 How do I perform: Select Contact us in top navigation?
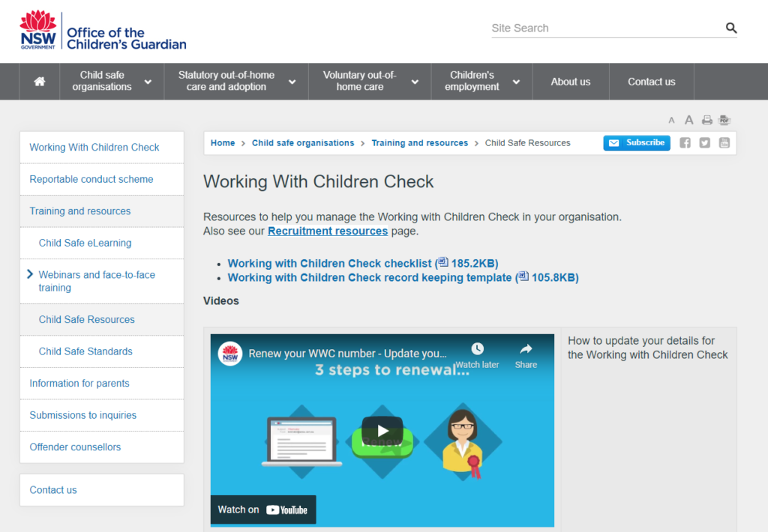651,81
